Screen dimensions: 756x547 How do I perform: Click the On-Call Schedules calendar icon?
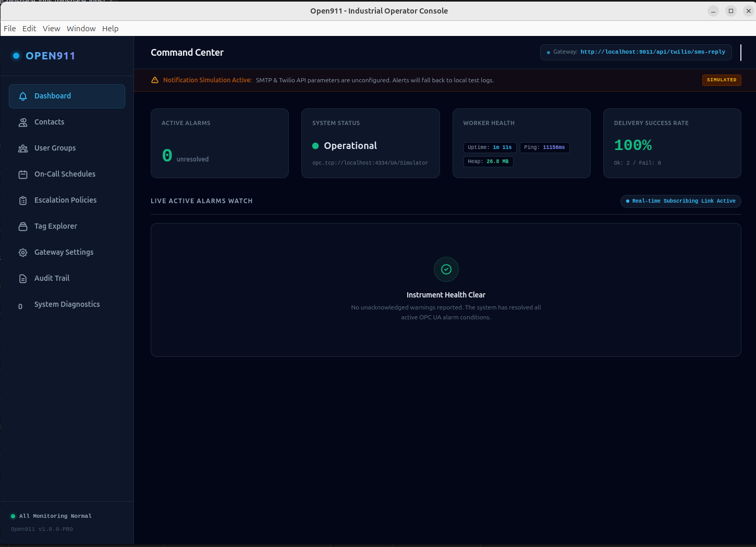(x=23, y=175)
